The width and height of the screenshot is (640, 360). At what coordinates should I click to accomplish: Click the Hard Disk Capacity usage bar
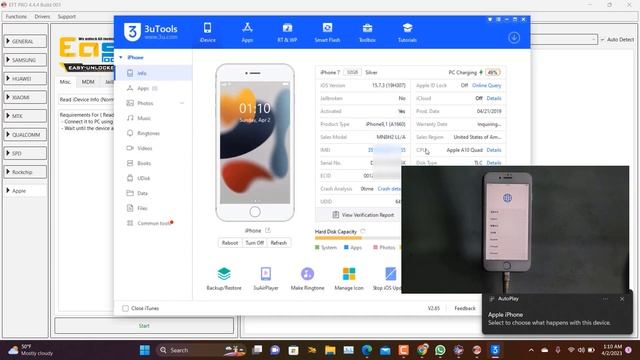click(358, 238)
